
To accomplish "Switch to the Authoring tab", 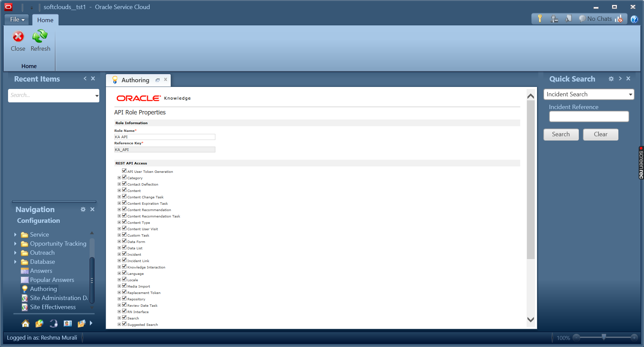I will coord(135,80).
